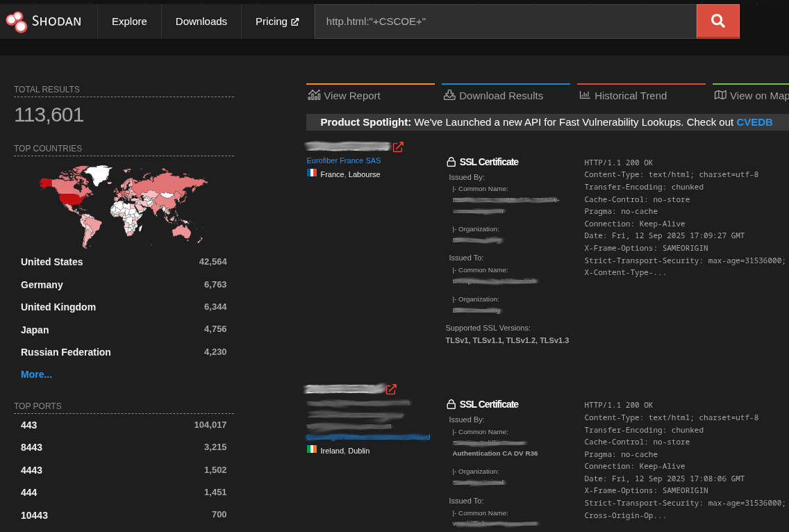Screen dimensions: 789x532
Task: Click Authentication CA DV R36 text
Action: (x=495, y=454)
